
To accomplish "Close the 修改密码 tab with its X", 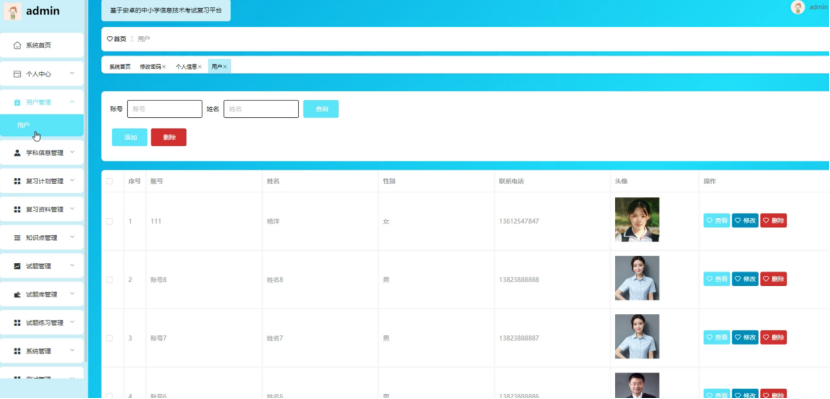I will [164, 67].
